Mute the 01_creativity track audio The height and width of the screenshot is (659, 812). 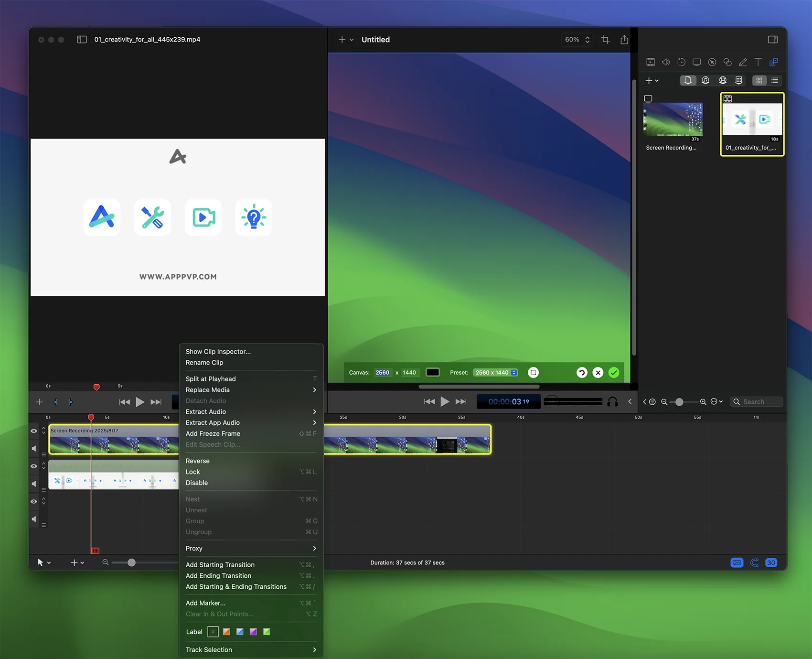[x=34, y=484]
